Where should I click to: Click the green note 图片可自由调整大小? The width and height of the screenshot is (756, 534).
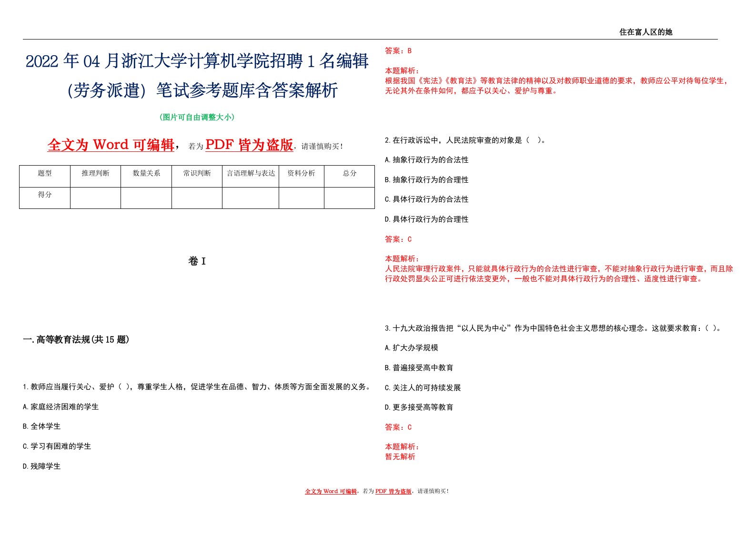pyautogui.click(x=197, y=117)
